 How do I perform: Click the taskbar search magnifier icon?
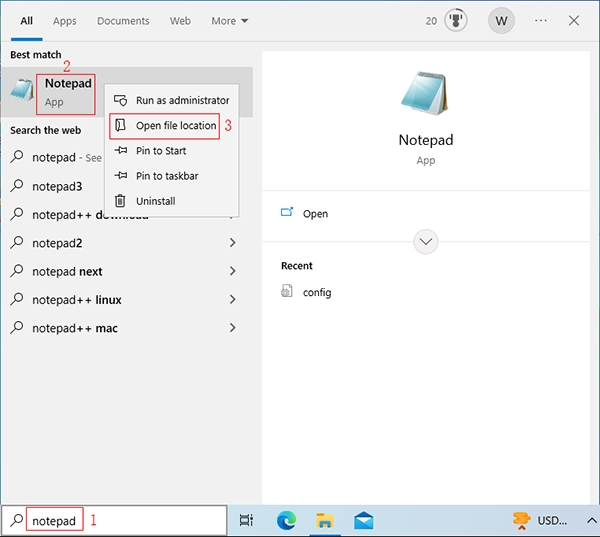16,520
